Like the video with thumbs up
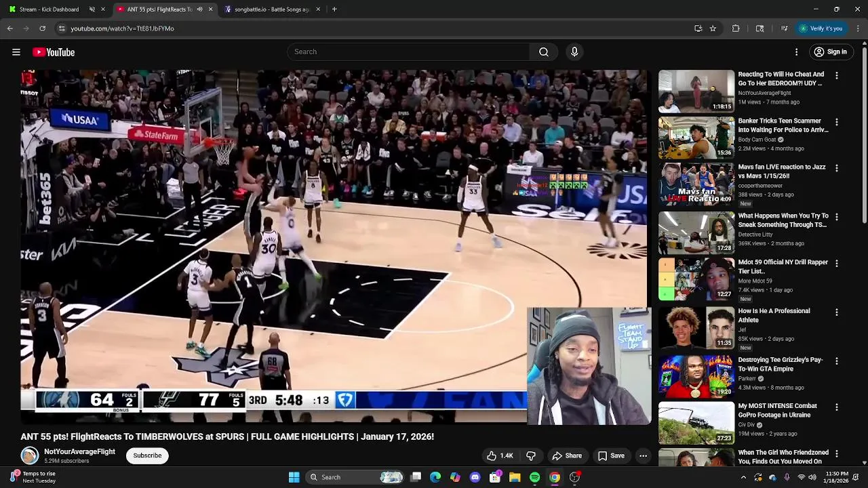868x488 pixels. tap(499, 456)
